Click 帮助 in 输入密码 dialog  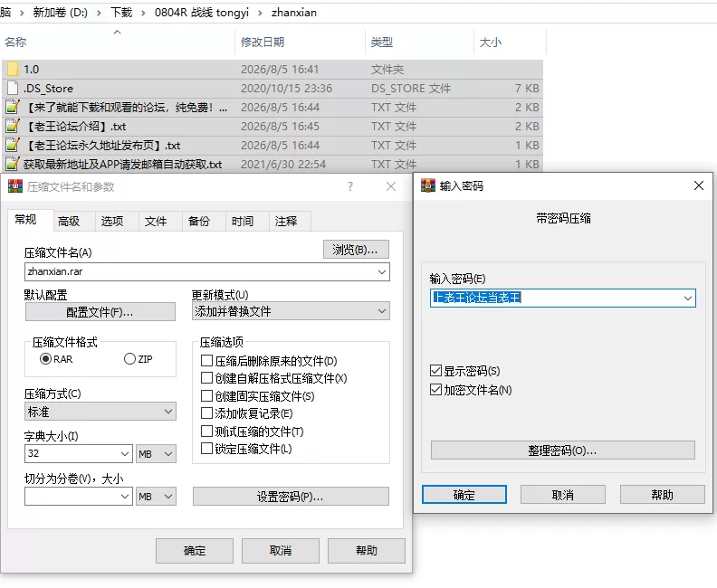click(x=662, y=495)
